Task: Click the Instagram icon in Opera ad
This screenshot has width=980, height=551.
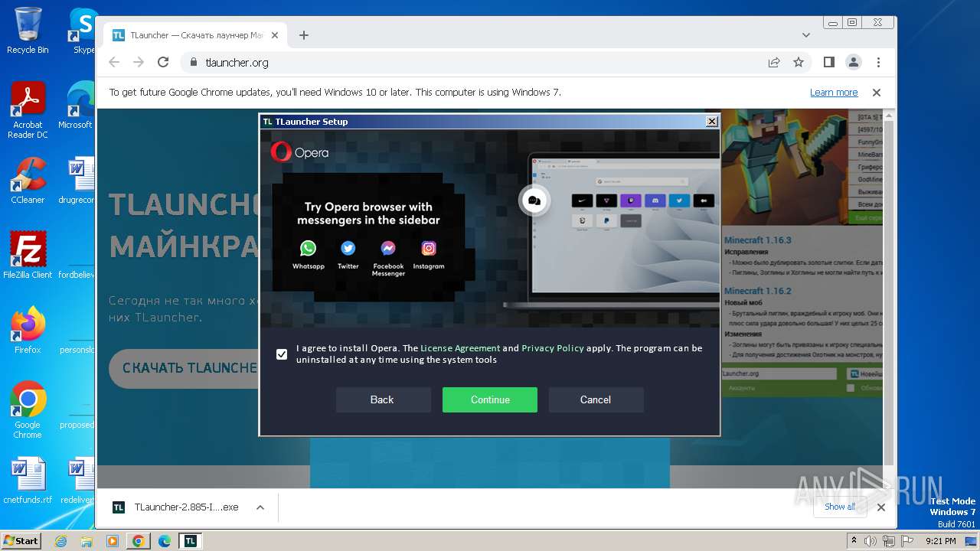Action: pyautogui.click(x=429, y=248)
